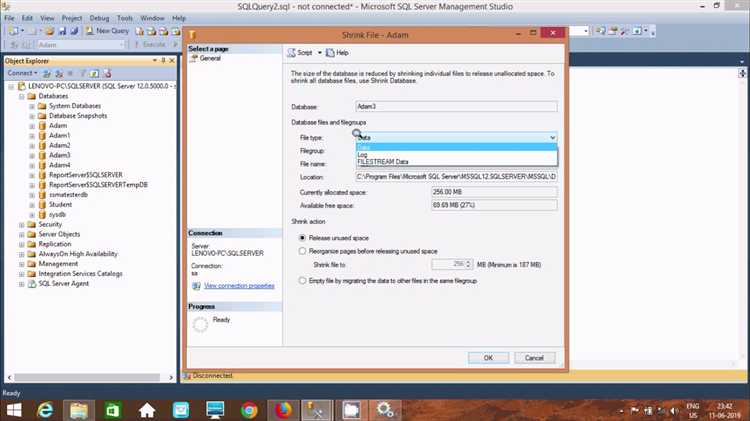
Task: Click the Save icon in main toolbar
Action: 62,31
